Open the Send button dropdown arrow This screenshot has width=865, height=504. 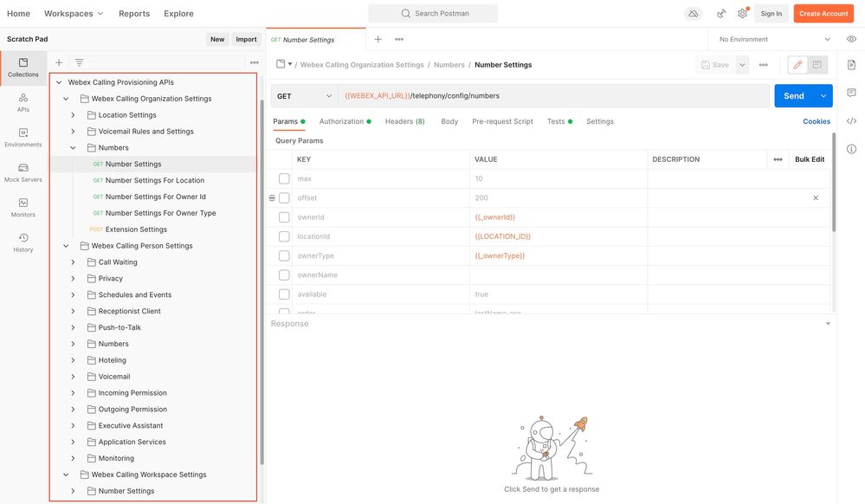(x=823, y=96)
